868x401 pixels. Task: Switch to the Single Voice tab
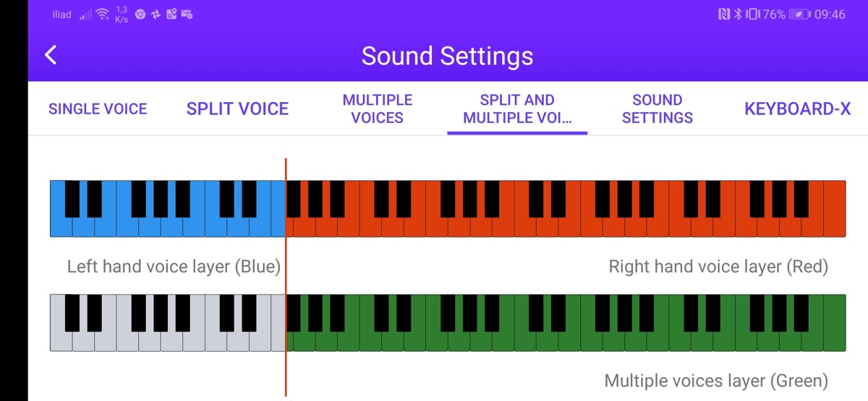point(98,109)
